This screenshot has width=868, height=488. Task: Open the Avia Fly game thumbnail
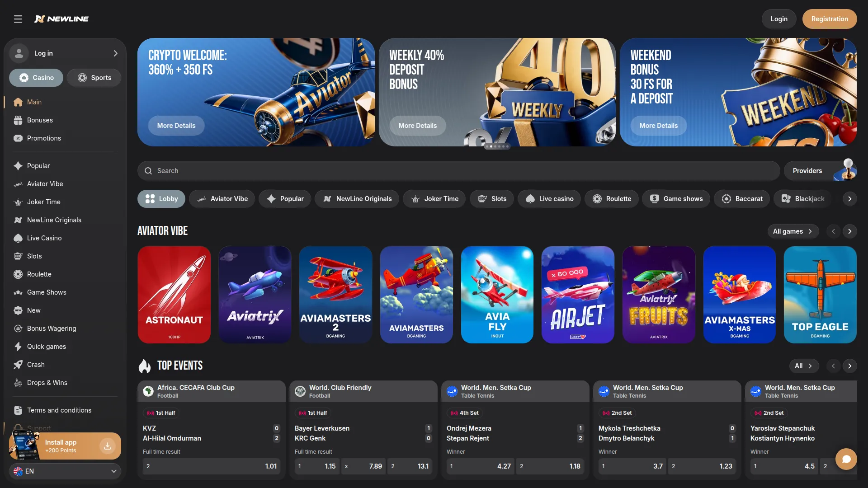(497, 295)
